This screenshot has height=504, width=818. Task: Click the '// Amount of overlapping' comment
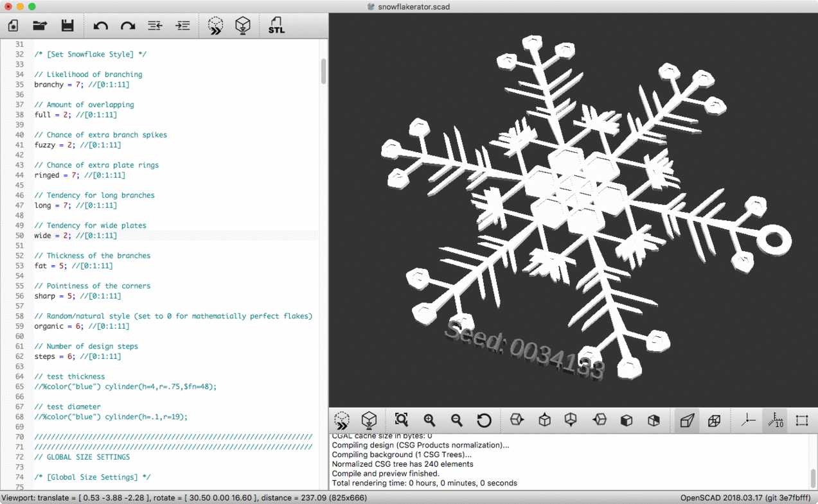84,105
